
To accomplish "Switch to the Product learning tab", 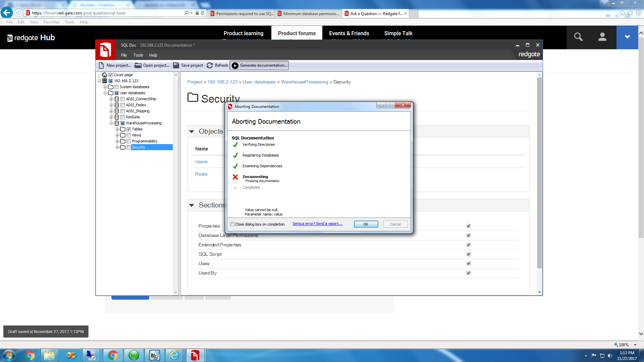I will point(244,33).
